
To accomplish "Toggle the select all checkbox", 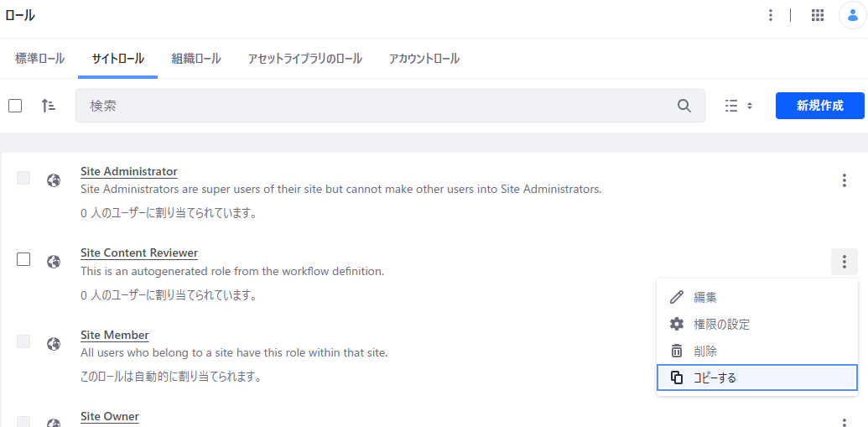I will click(x=15, y=106).
